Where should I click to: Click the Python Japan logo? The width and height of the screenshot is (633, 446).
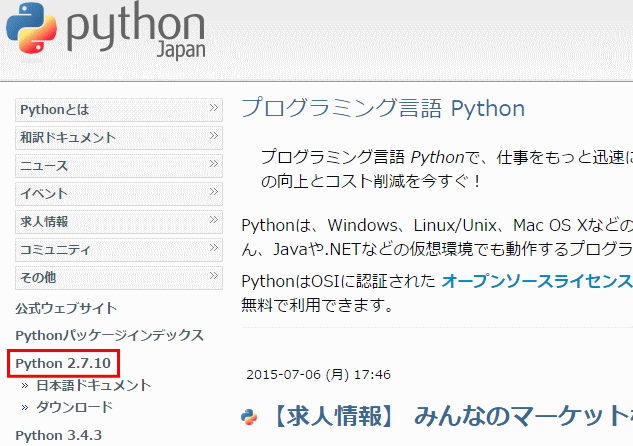[x=106, y=32]
